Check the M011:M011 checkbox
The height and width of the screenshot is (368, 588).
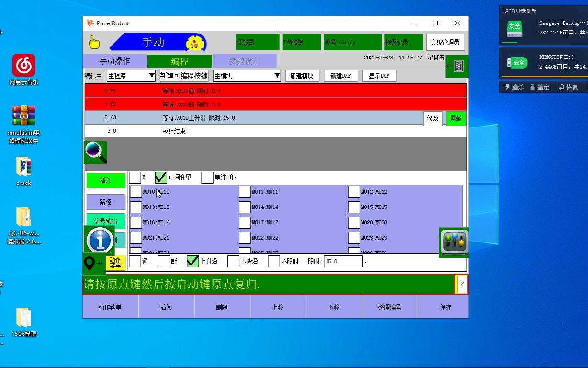point(245,192)
